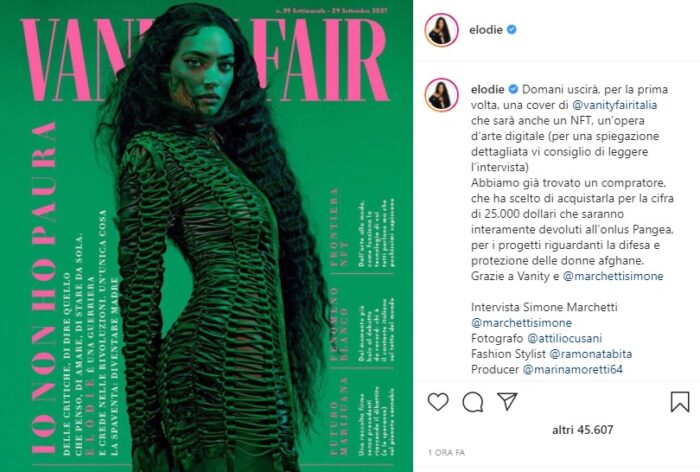This screenshot has width=700, height=472.
Task: Open comments with the speech bubble icon
Action: (x=473, y=402)
